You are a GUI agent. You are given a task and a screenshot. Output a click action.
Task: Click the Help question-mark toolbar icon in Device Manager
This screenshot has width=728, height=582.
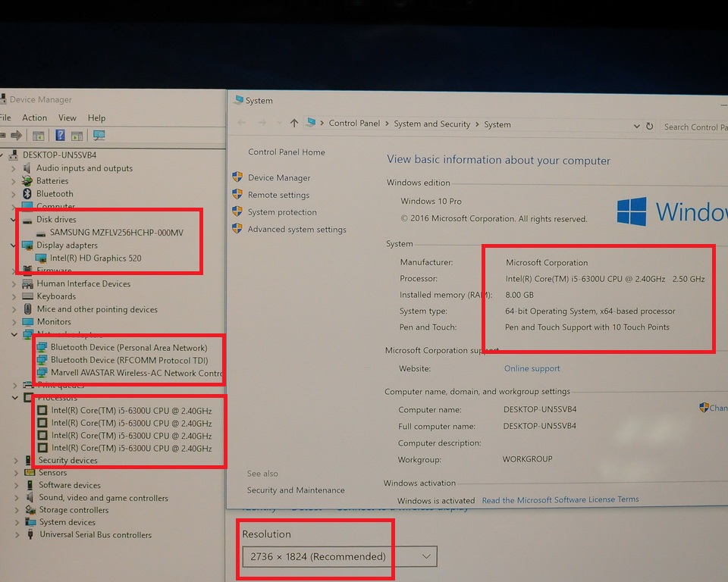[x=61, y=135]
